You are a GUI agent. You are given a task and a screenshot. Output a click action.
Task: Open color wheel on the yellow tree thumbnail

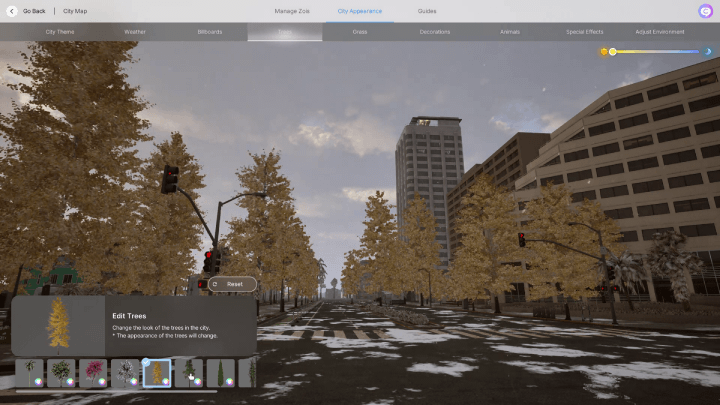point(166,381)
